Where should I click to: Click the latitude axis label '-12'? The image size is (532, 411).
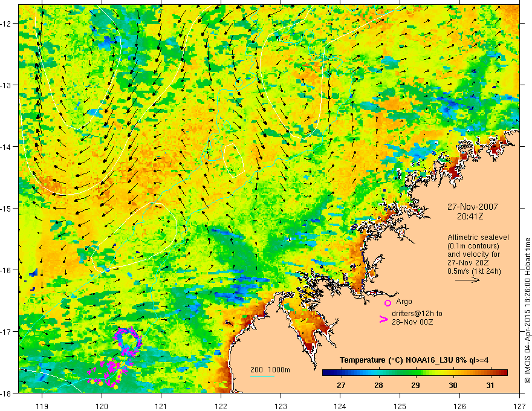pos(7,24)
